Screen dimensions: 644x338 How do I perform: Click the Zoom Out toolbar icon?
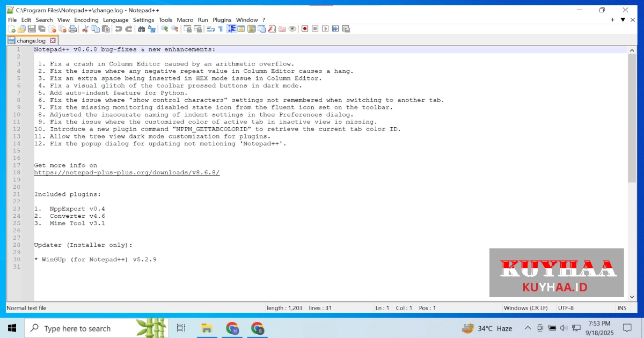(175, 29)
